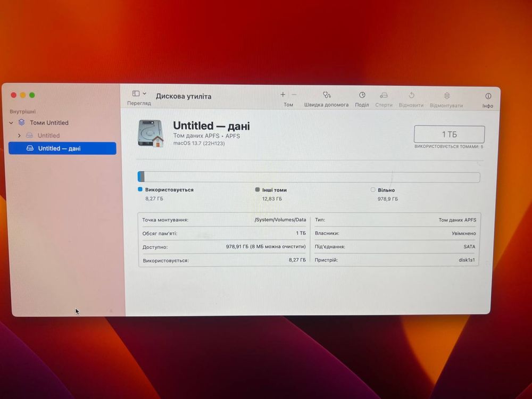Open the view options chevron dropdown
Screen dimensions: 532x399
tap(145, 93)
